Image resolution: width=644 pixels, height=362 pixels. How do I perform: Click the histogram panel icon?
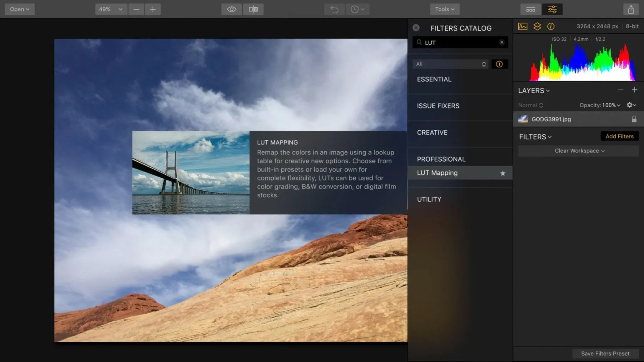click(x=522, y=26)
